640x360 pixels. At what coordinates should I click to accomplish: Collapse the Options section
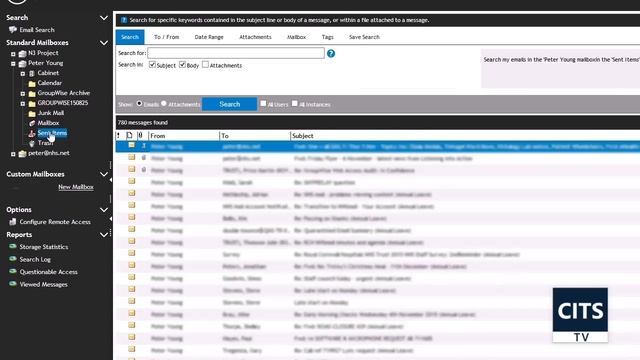click(104, 209)
